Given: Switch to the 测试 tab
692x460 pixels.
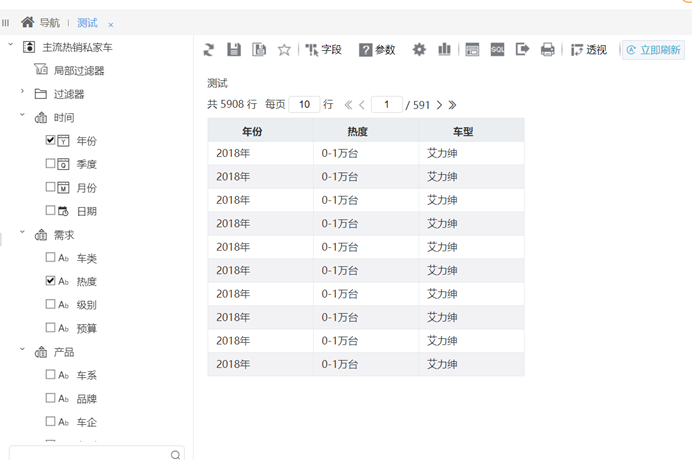Looking at the screenshot, I should 87,23.
